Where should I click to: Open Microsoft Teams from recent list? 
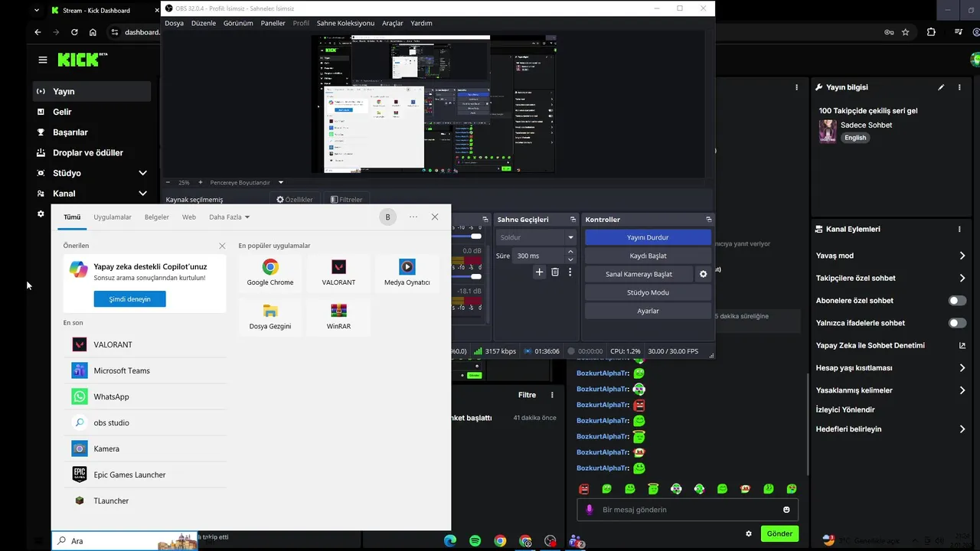coord(145,370)
